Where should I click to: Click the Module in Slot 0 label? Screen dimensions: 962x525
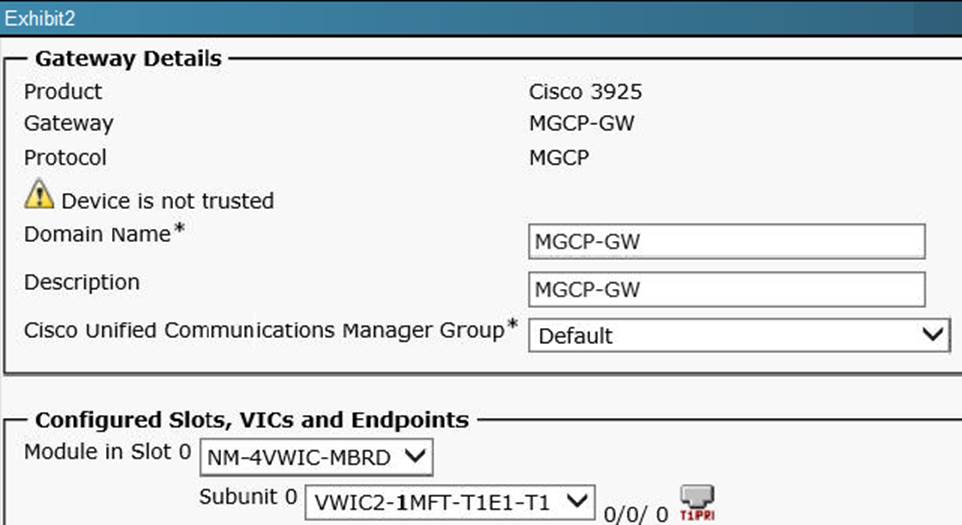pos(107,452)
